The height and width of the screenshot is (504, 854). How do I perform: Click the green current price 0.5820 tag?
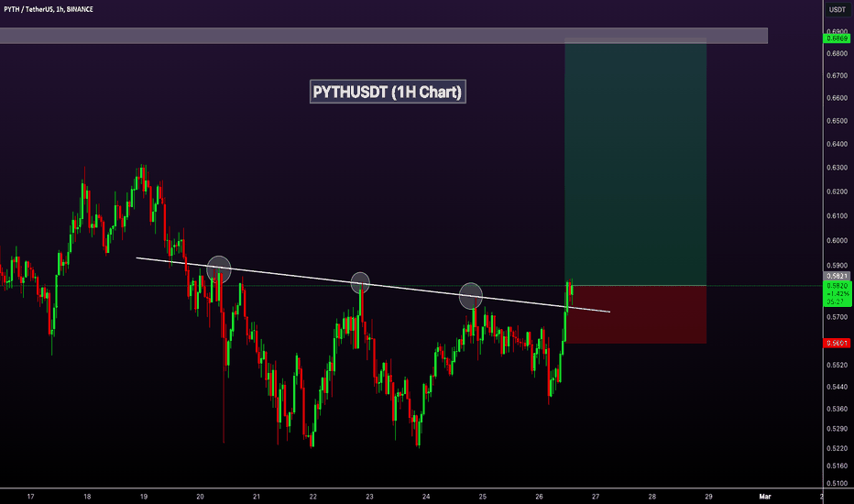tap(838, 293)
